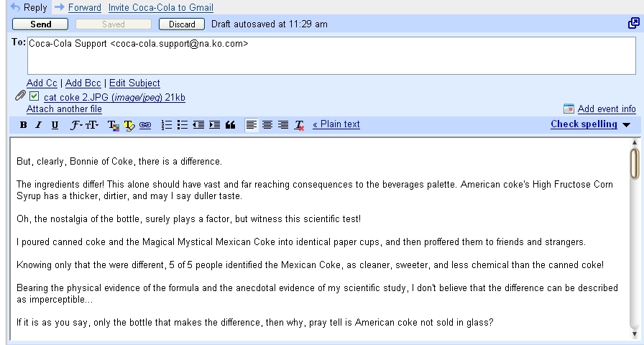Discard the current draft
Screen dimensions: 644x345
pos(182,24)
